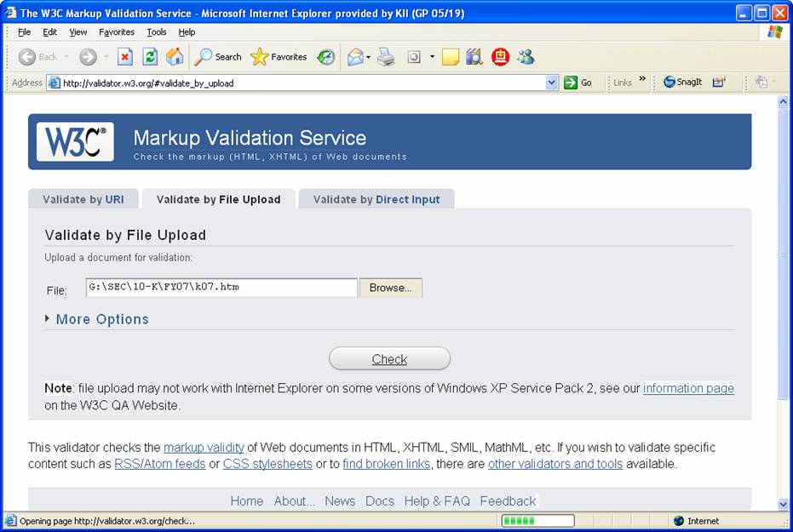Open the find broken links link
This screenshot has width=793, height=532.
click(x=387, y=464)
